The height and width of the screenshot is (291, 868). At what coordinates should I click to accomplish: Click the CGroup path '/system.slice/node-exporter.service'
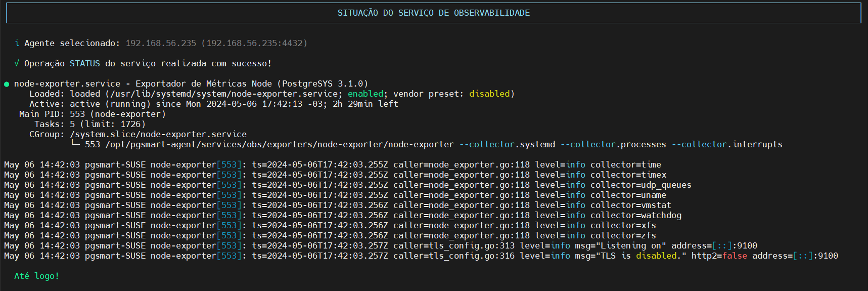tap(158, 134)
